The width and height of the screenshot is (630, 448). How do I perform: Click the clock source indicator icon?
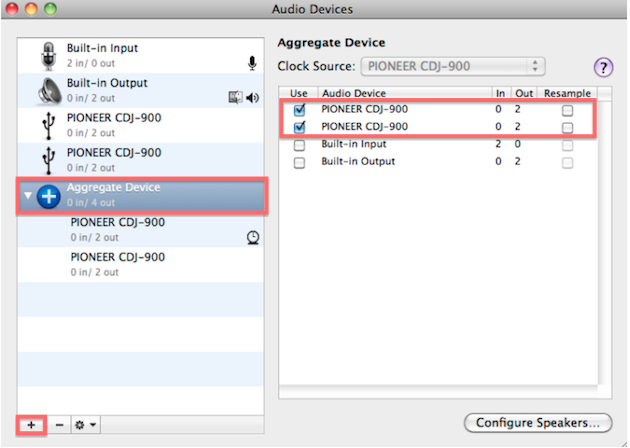tap(253, 237)
